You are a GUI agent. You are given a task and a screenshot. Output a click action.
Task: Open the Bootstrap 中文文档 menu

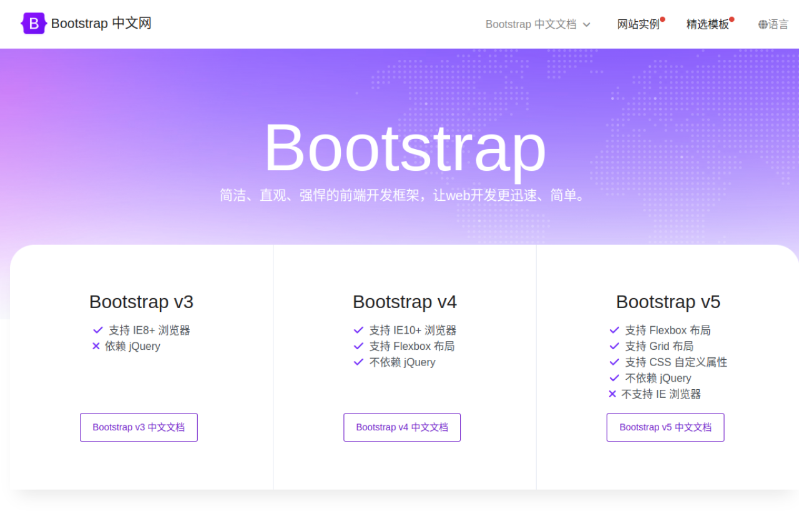538,24
